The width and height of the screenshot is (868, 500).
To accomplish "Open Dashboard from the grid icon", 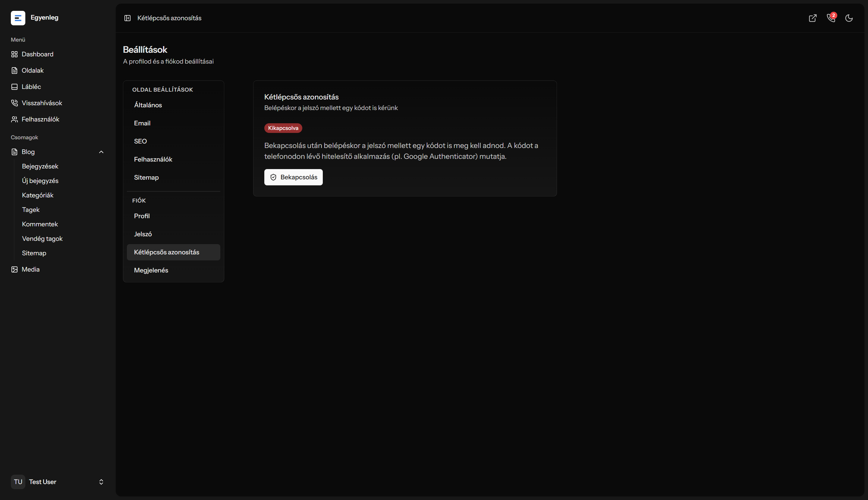I will coord(14,54).
